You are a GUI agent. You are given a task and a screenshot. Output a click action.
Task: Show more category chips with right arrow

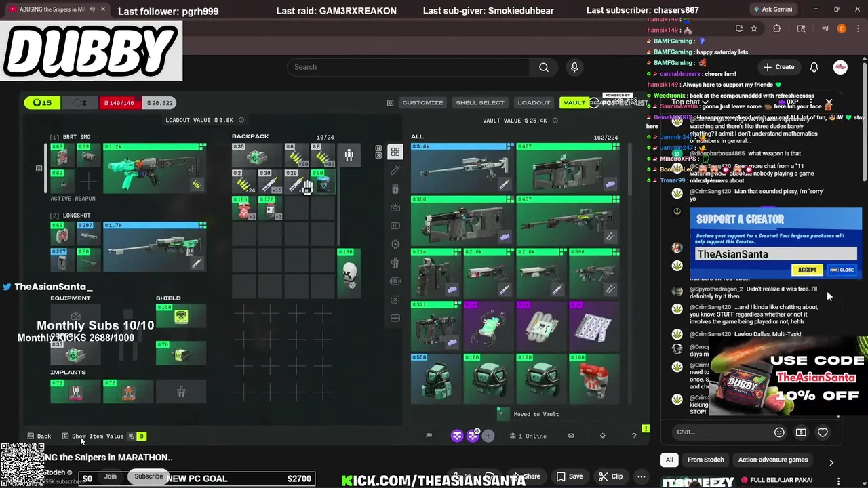point(831,462)
